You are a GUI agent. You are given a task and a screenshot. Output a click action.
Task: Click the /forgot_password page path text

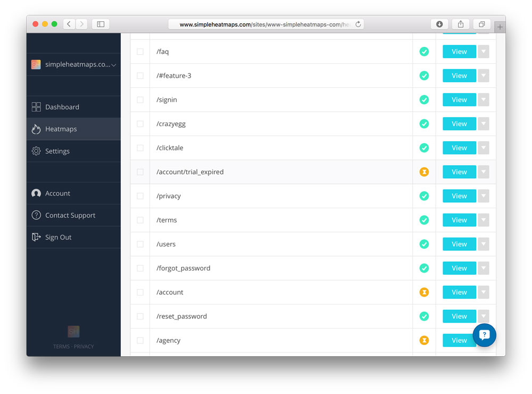tap(183, 268)
